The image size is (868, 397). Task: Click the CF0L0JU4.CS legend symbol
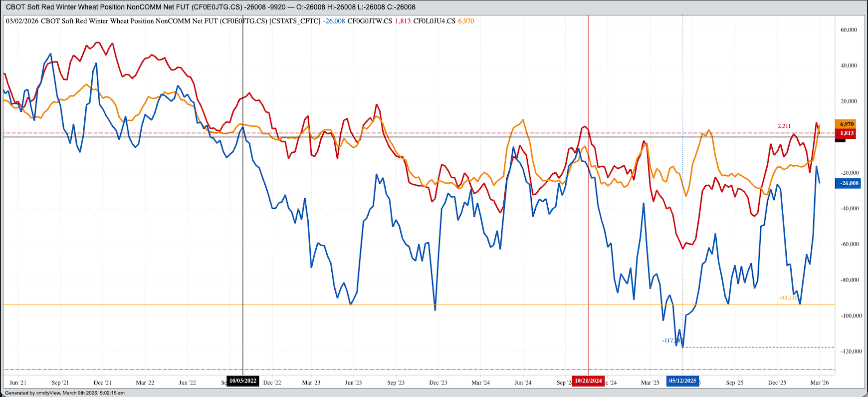coord(434,21)
